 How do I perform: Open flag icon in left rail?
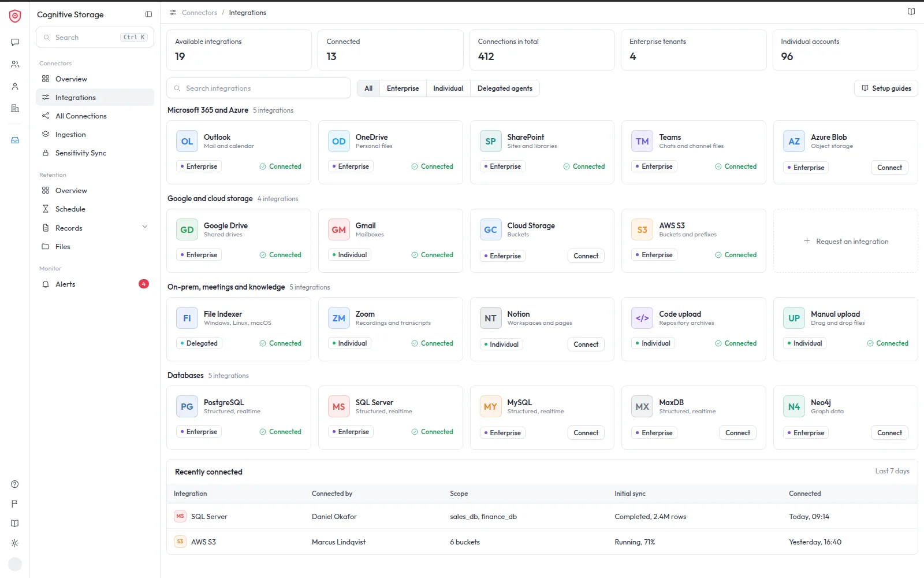tap(15, 504)
